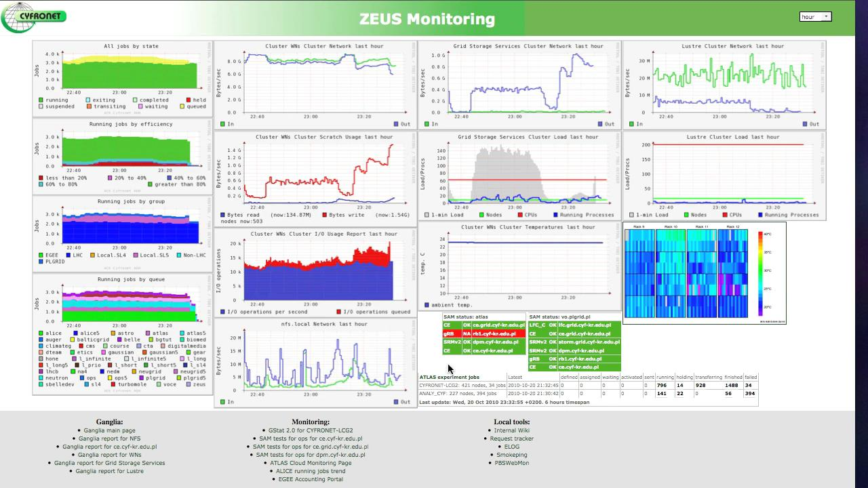The width and height of the screenshot is (868, 488).
Task: Open Lustre Cluster Load graph
Action: 724,176
